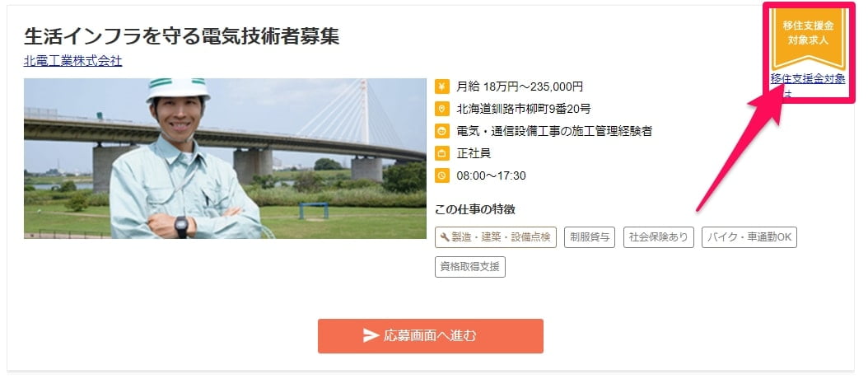Click the yen salary icon
This screenshot has height=379, width=868.
pyautogui.click(x=441, y=87)
